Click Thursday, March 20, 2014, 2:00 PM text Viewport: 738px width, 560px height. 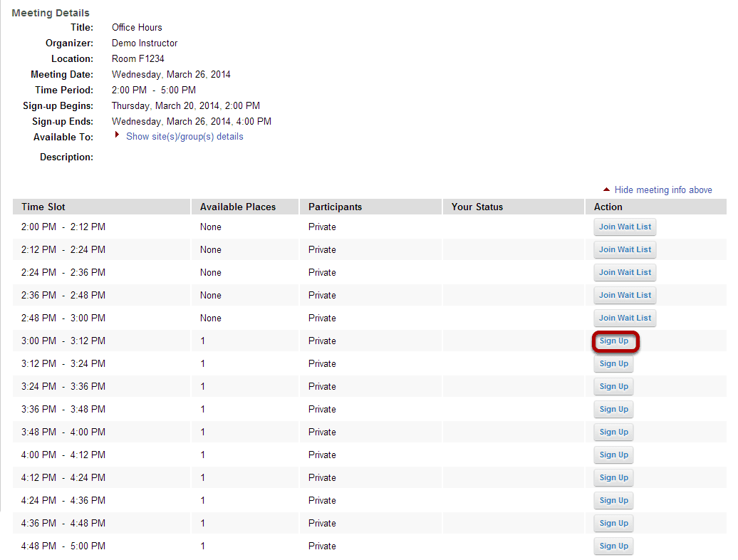point(185,106)
